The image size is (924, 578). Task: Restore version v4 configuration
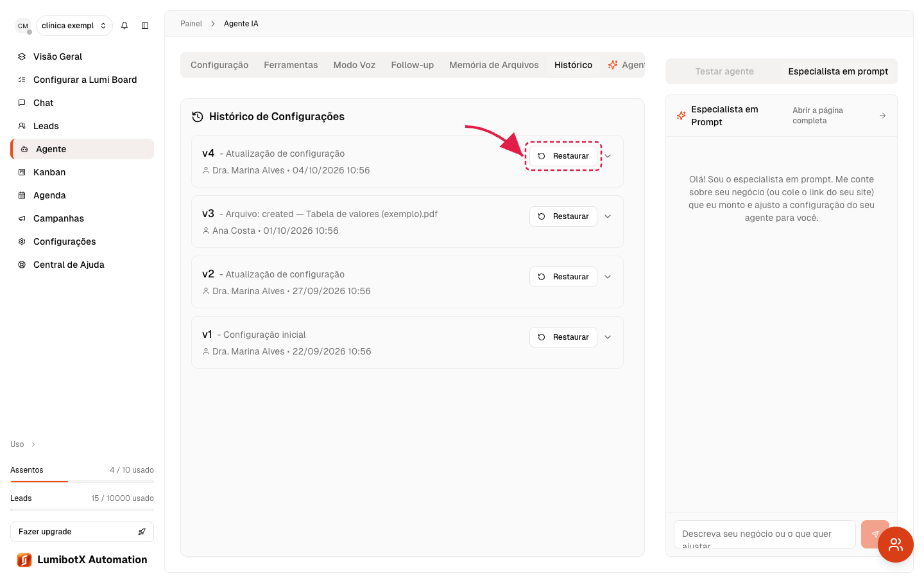pyautogui.click(x=563, y=156)
